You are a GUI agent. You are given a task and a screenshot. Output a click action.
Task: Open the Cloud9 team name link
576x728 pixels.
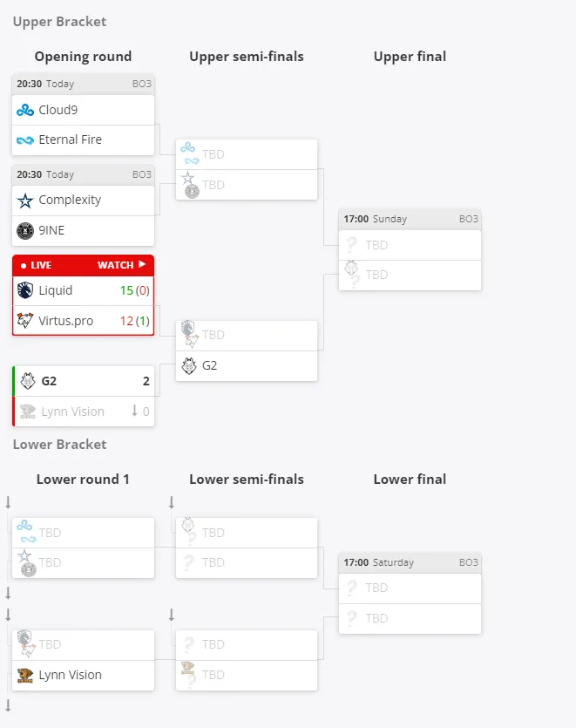point(58,110)
